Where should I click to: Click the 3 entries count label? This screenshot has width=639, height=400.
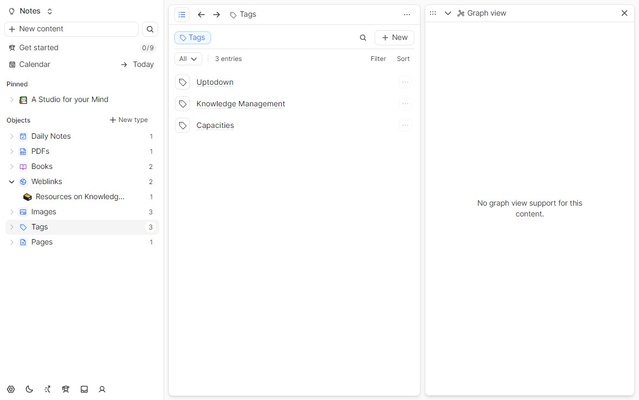tap(228, 59)
